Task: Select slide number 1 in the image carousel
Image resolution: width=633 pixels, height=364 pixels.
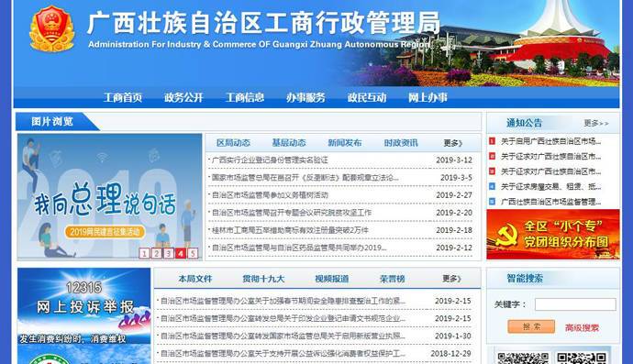Action: click(x=144, y=253)
